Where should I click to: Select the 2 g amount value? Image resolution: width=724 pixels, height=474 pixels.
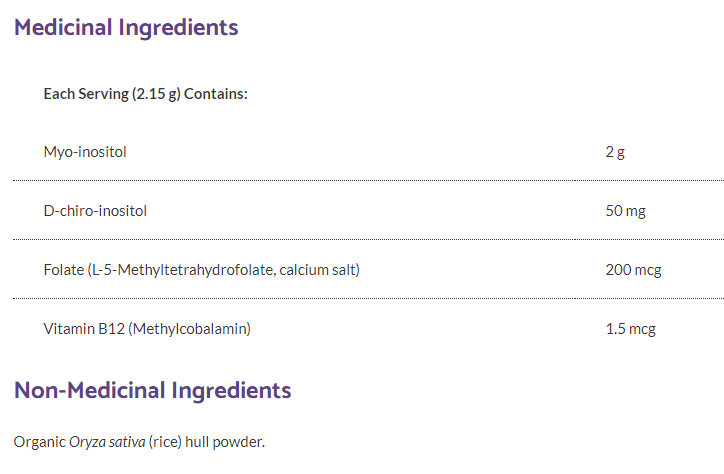614,152
